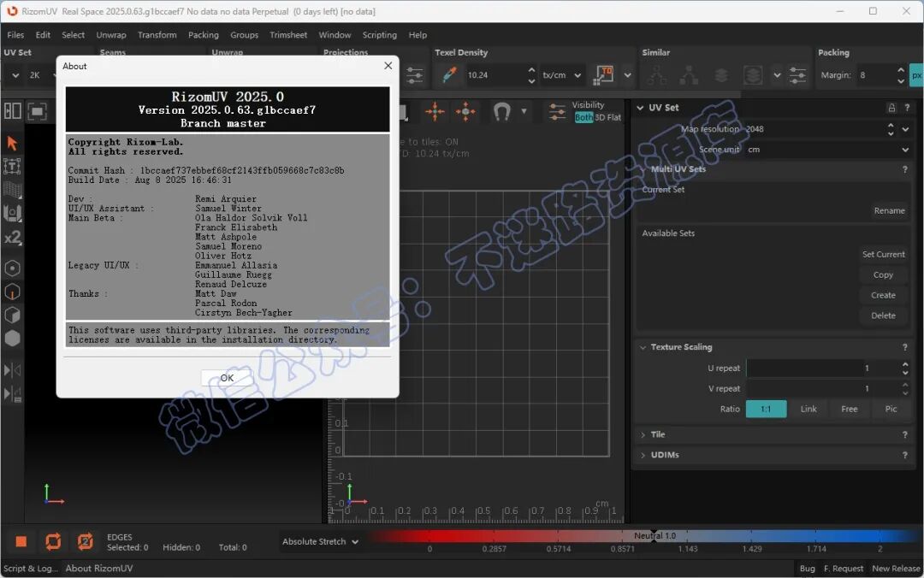Image resolution: width=924 pixels, height=578 pixels.
Task: Open the Scene unit cm dropdown
Action: (x=828, y=150)
